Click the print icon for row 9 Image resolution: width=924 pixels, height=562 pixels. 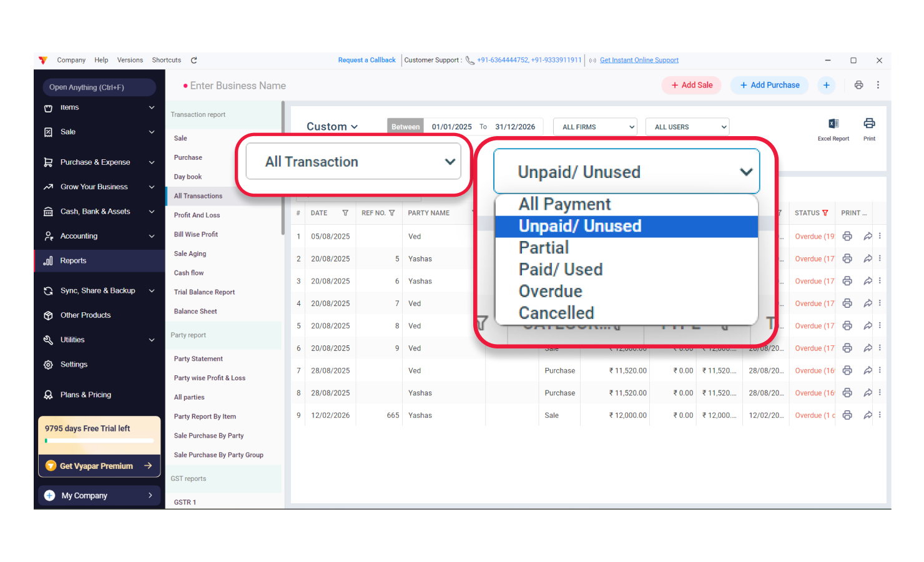tap(847, 415)
